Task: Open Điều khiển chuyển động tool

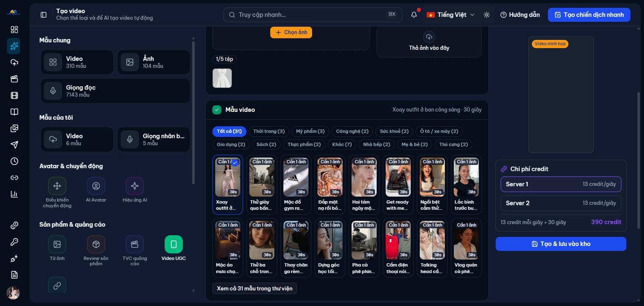Action: (x=57, y=192)
